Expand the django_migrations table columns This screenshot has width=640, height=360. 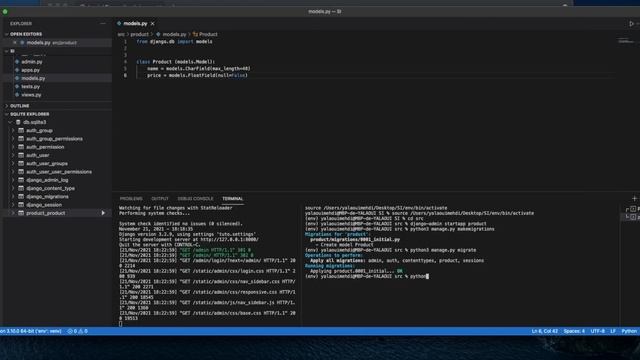pos(13,196)
